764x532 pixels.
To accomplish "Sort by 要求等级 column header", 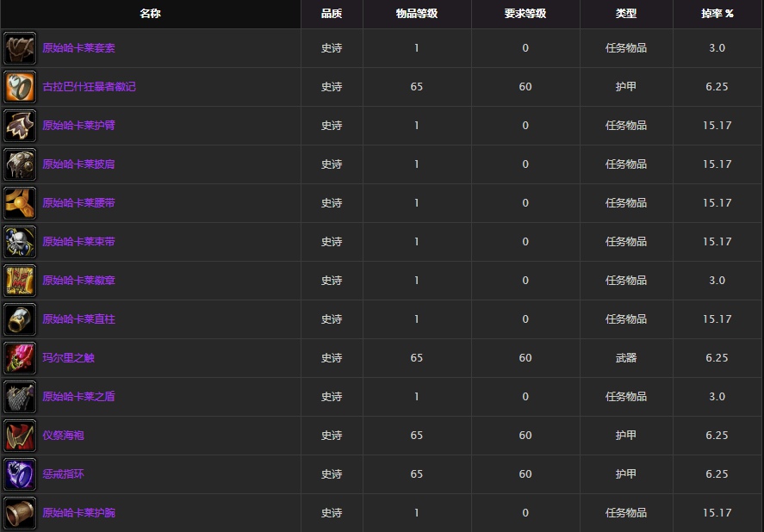I will (525, 14).
